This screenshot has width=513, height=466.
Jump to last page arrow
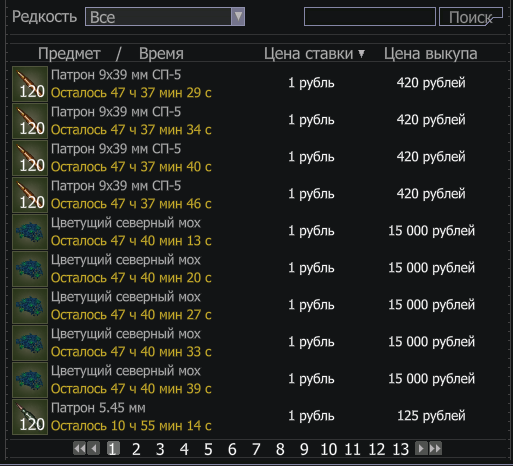435,448
